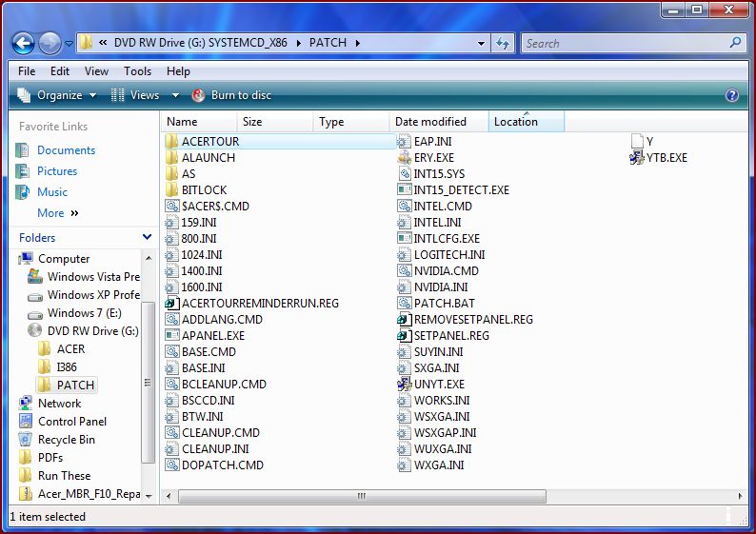Select Recycle Bin in the folder tree
This screenshot has width=756, height=534.
57,440
